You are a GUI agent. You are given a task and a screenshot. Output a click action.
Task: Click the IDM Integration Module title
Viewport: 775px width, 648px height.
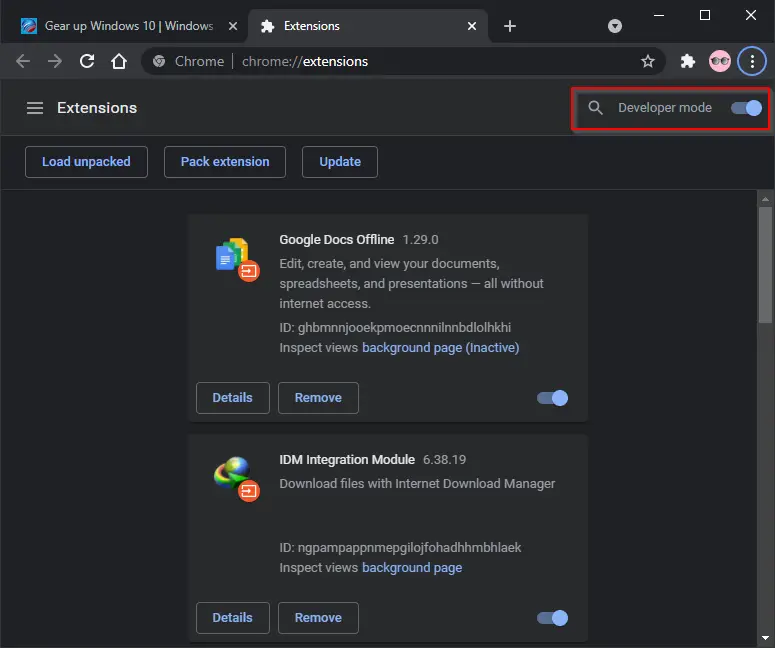pos(347,460)
